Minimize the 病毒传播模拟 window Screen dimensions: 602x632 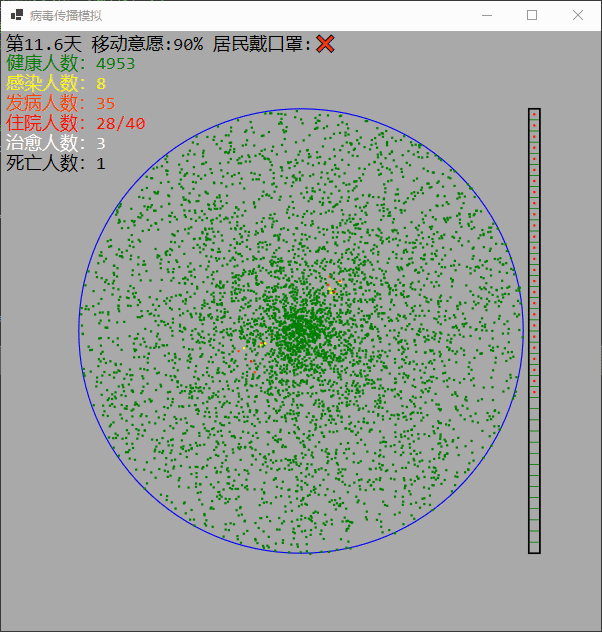[x=487, y=15]
